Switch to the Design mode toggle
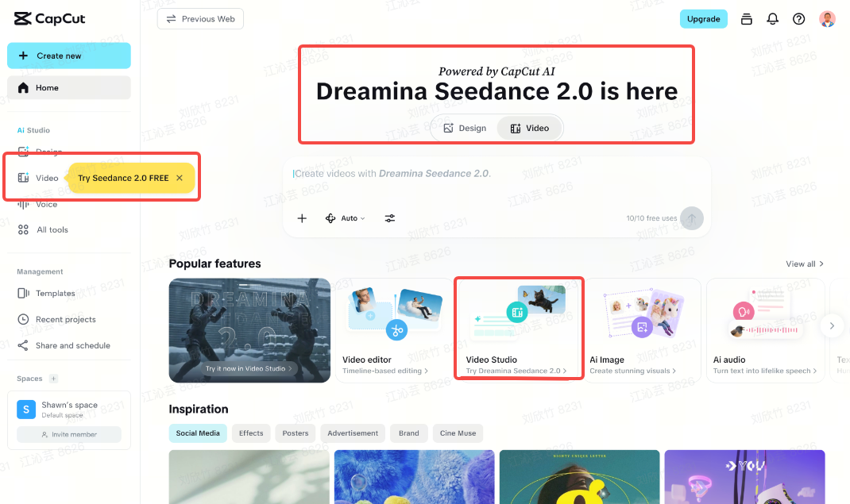850x504 pixels. (465, 129)
